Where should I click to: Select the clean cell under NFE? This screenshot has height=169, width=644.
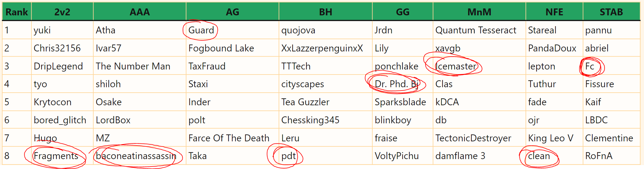[x=554, y=156]
